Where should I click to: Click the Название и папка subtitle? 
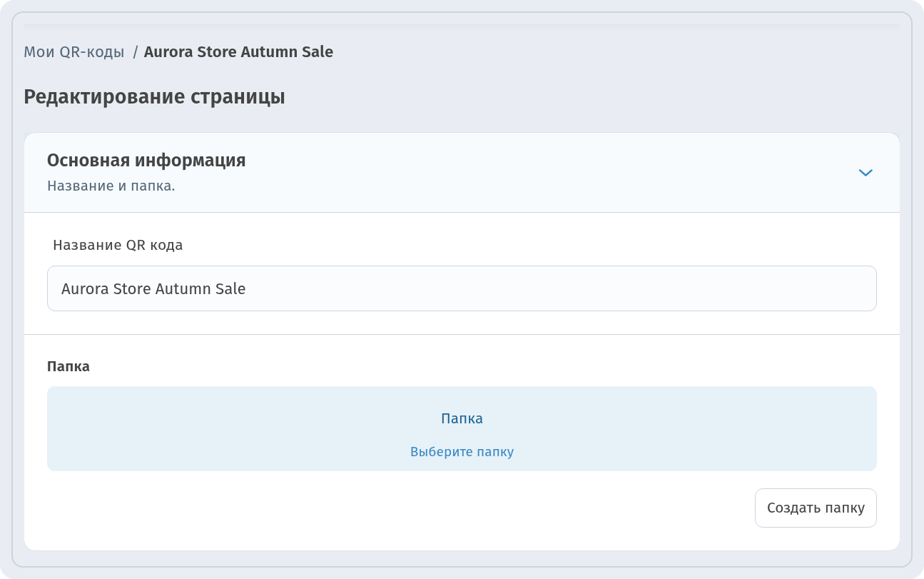coord(111,186)
